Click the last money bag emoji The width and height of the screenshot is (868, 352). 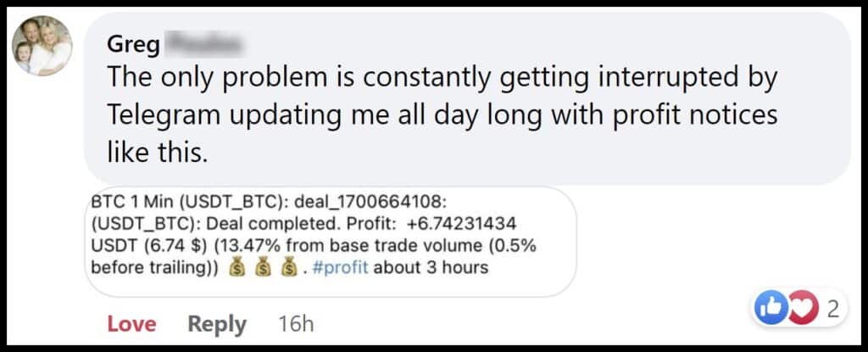point(289,267)
